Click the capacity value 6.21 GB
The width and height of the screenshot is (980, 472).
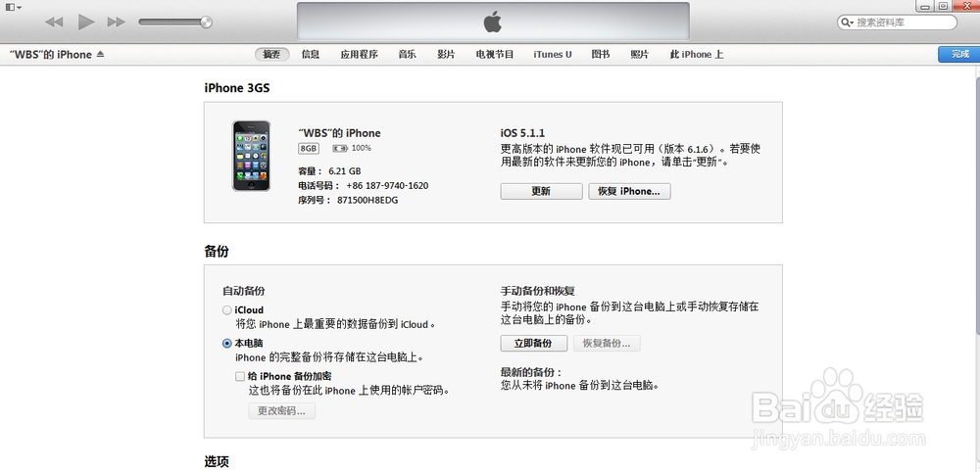[345, 171]
